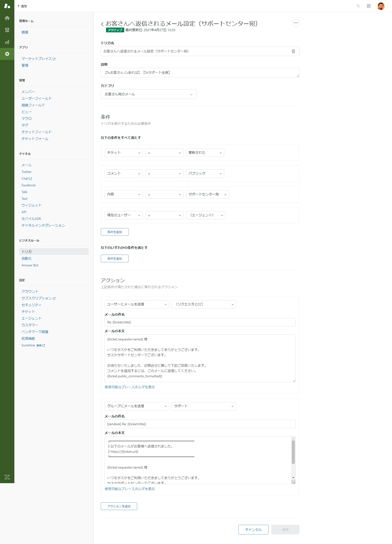This screenshot has width=392, height=544.
Task: Open Answer Bot in the sidebar
Action: point(30,265)
